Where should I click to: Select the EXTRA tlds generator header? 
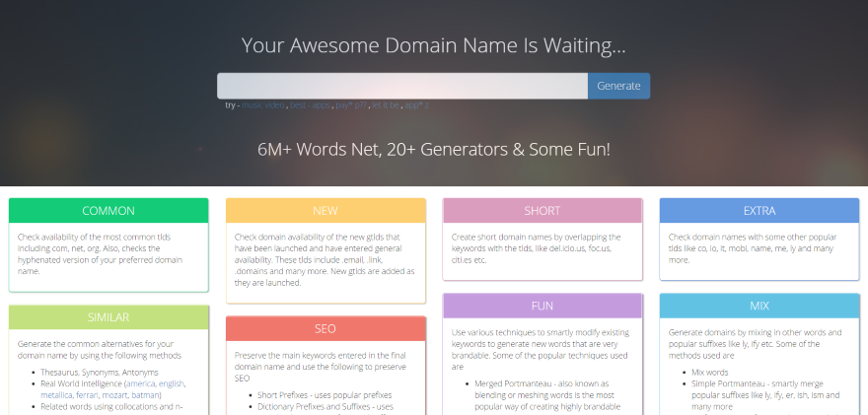(759, 211)
